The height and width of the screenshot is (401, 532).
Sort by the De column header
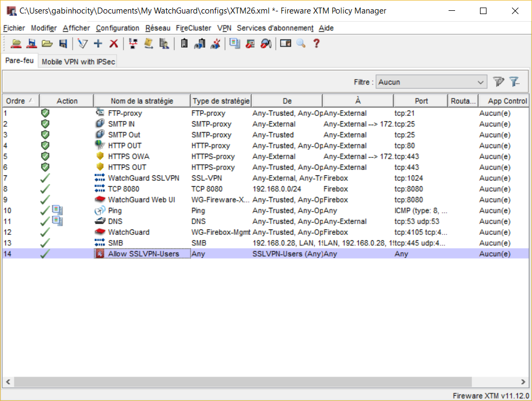pos(287,101)
